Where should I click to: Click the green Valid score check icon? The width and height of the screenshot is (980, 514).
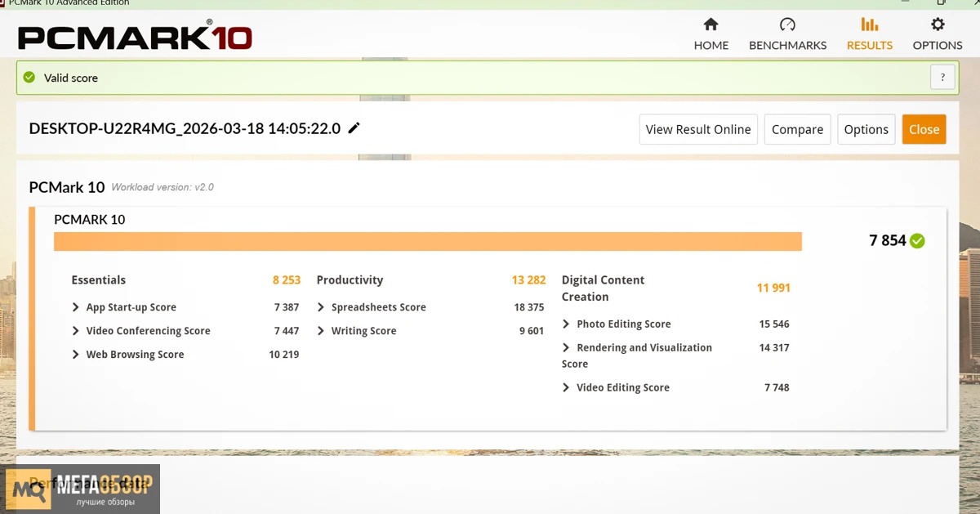29,78
